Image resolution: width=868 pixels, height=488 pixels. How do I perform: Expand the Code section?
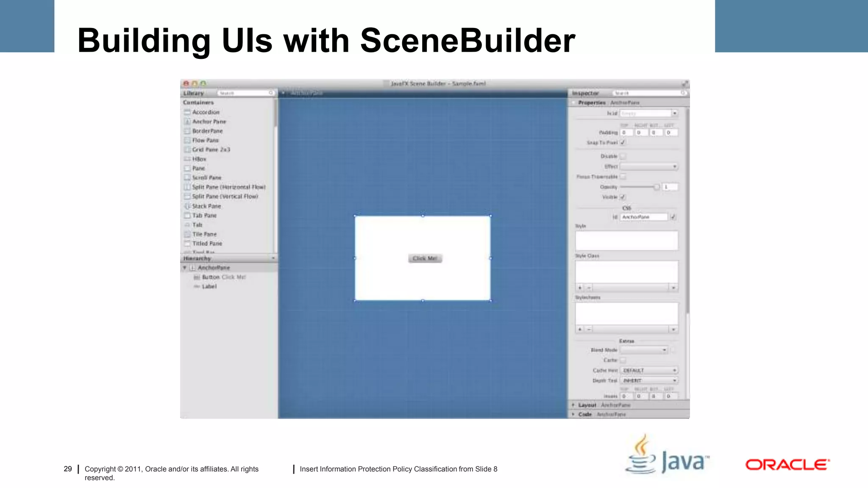click(x=573, y=414)
